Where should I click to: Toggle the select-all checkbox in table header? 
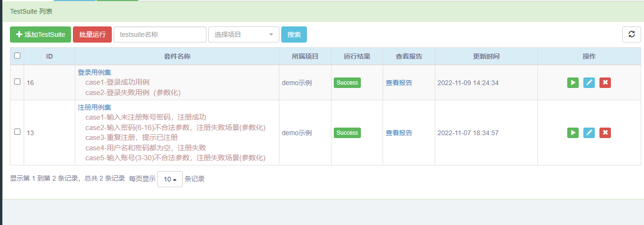point(18,56)
